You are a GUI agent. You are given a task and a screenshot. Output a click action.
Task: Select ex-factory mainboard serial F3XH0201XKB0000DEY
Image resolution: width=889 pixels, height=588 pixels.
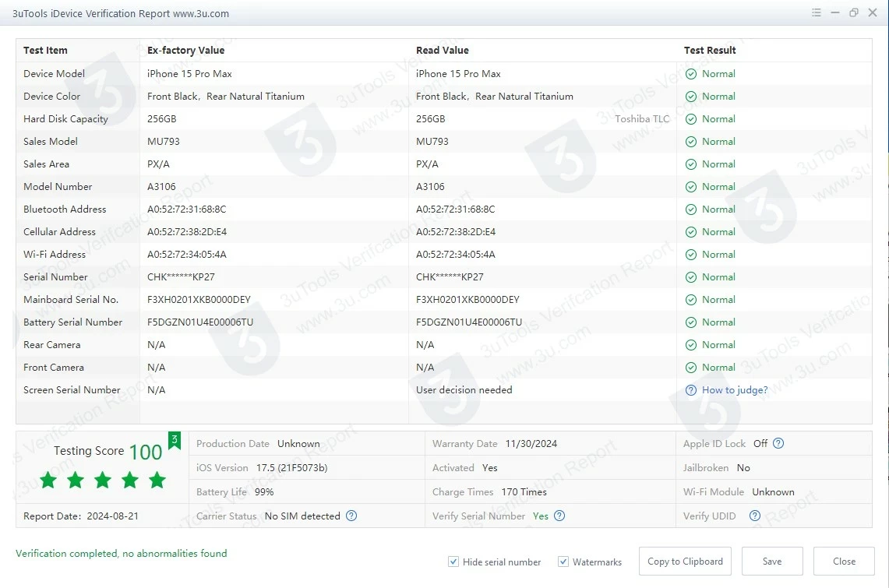[x=199, y=300]
